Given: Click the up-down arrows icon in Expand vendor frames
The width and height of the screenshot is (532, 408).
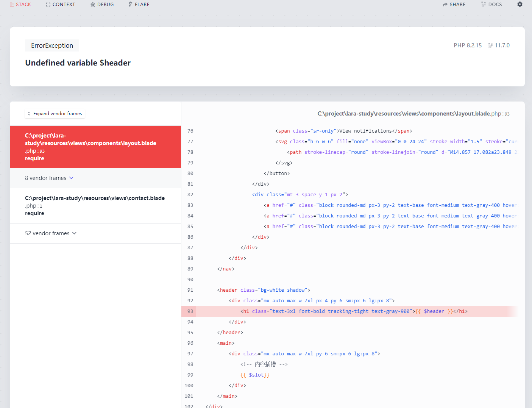Looking at the screenshot, I should click(x=29, y=114).
